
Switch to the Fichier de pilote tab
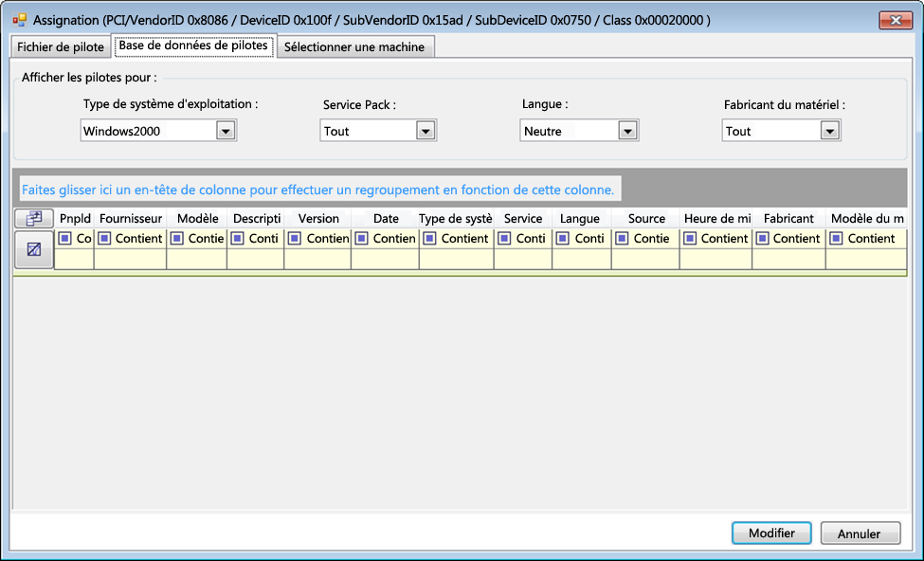pyautogui.click(x=61, y=47)
